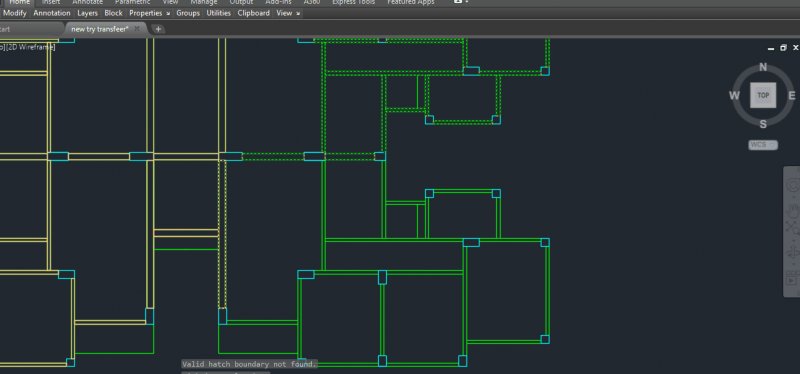The image size is (800, 374).
Task: Open the WCS coordinate system dropdown
Action: point(763,145)
